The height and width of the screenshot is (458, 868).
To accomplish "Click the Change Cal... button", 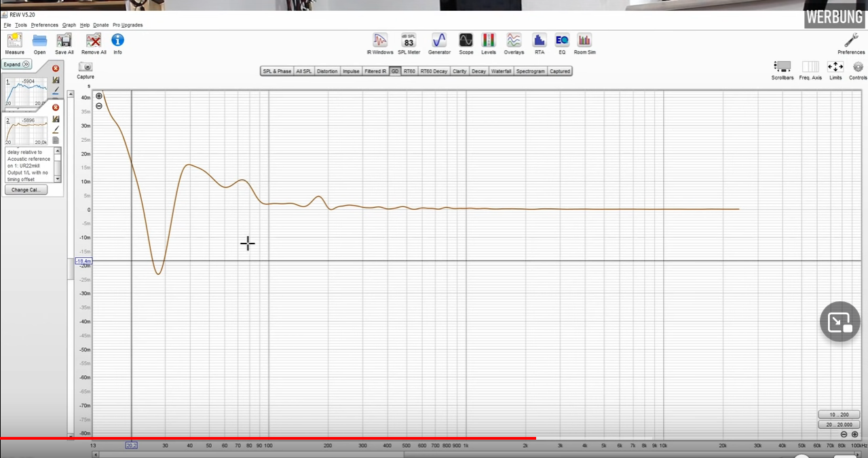I will (26, 190).
